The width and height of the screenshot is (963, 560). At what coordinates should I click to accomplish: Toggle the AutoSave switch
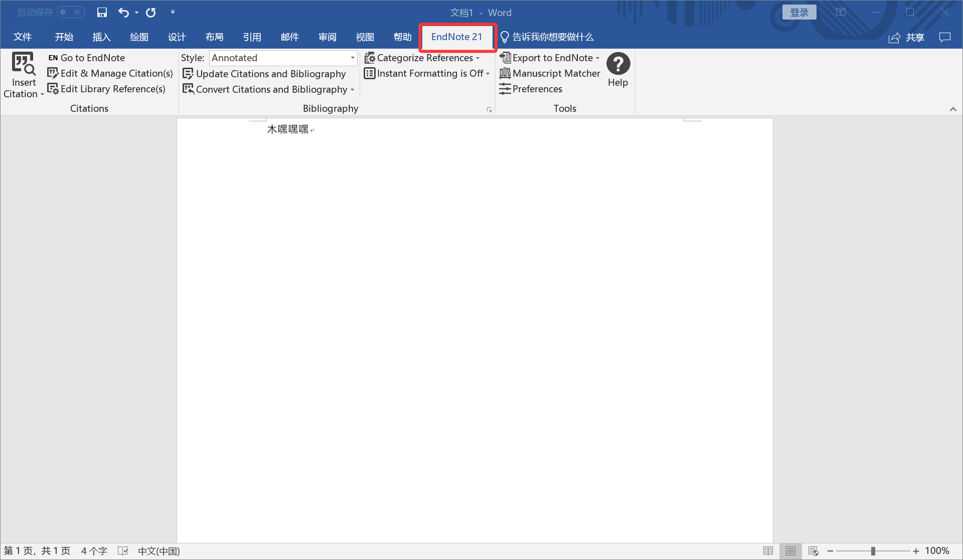[70, 12]
